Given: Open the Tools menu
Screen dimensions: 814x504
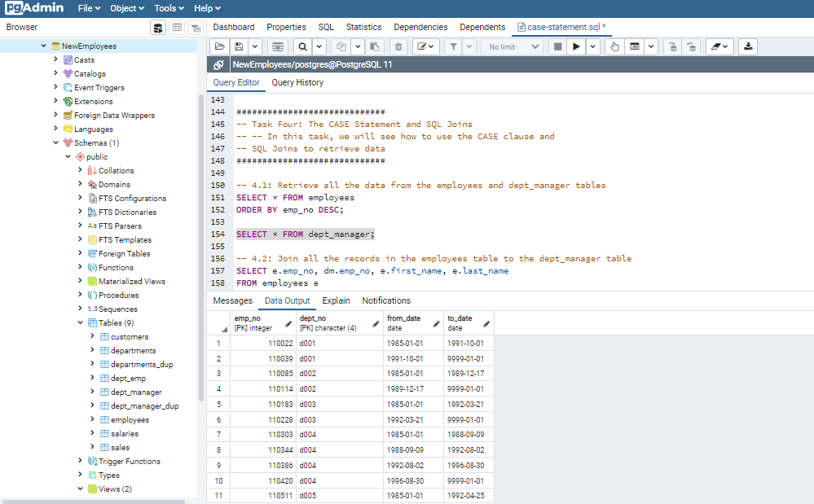Looking at the screenshot, I should coord(169,8).
